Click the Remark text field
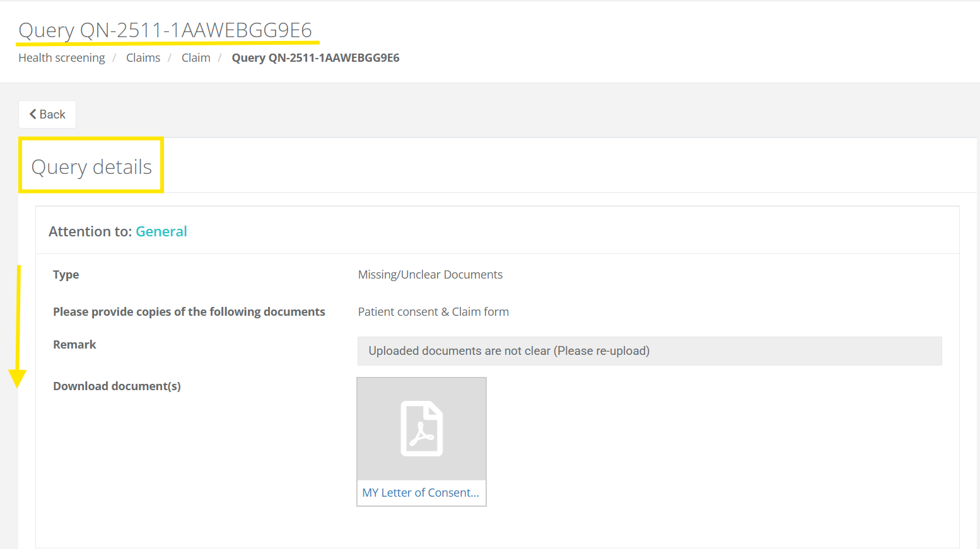 pyautogui.click(x=649, y=351)
